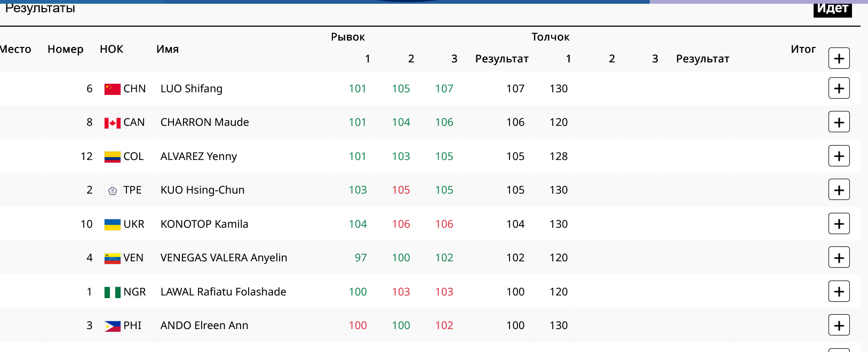This screenshot has height=352, width=868.
Task: Expand LAWAL Rafiatu Folashade row
Action: point(839,292)
